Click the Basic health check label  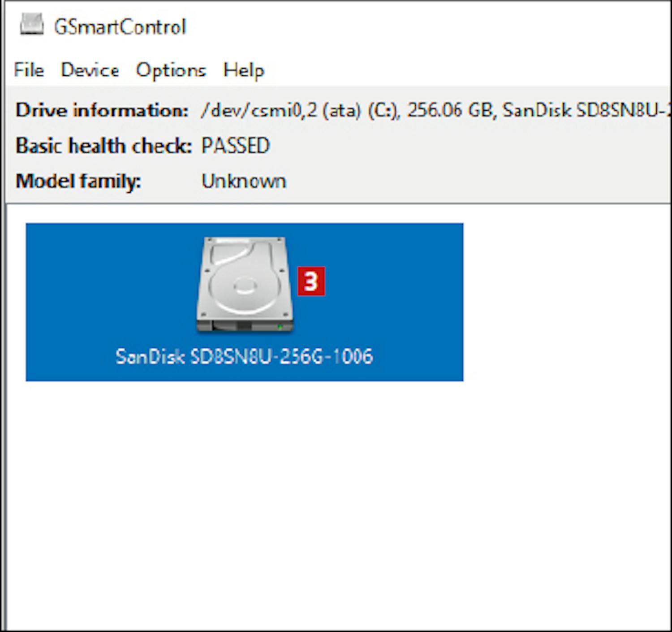tap(104, 146)
